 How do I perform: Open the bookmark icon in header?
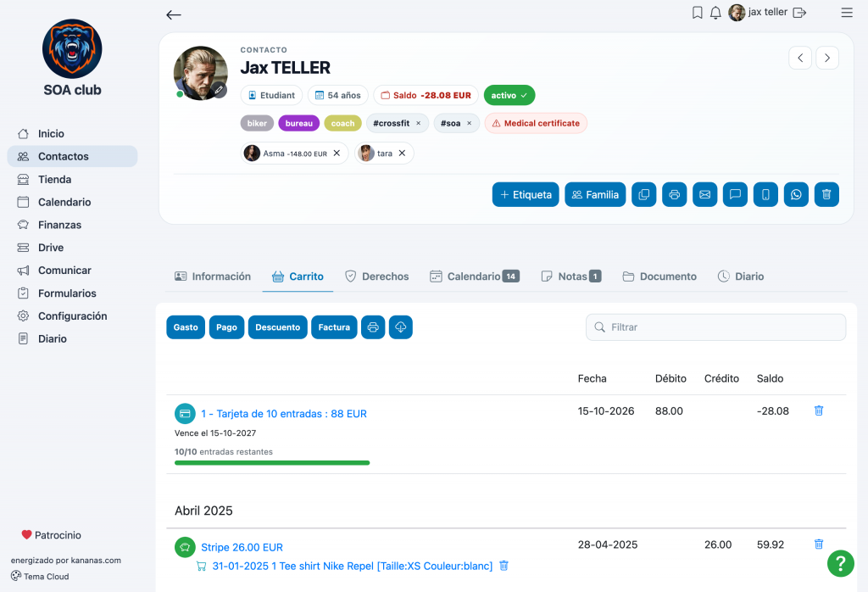tap(698, 12)
